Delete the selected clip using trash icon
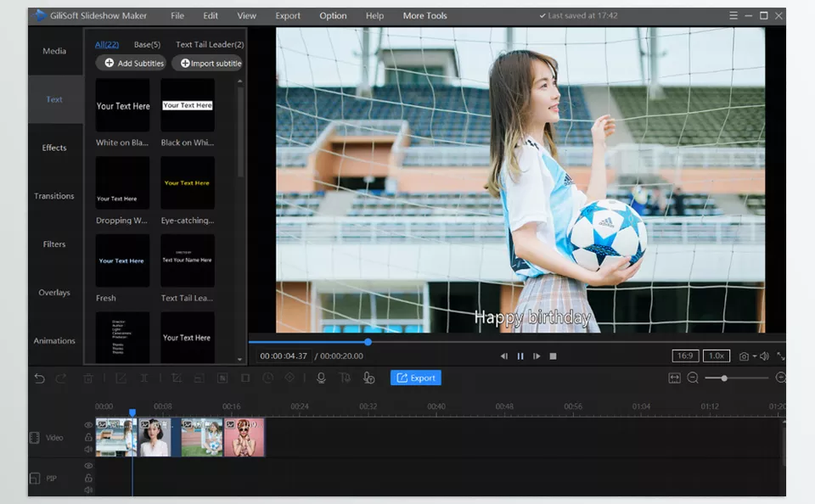The width and height of the screenshot is (815, 504). click(88, 378)
